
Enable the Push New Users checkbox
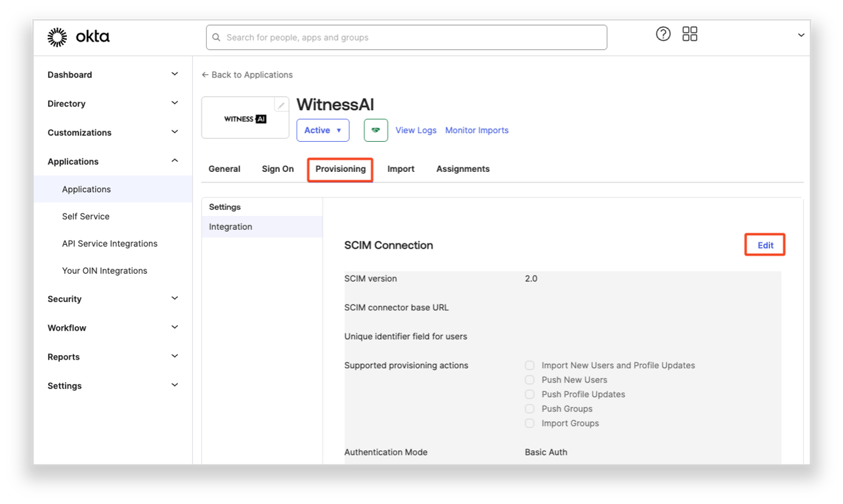point(529,380)
